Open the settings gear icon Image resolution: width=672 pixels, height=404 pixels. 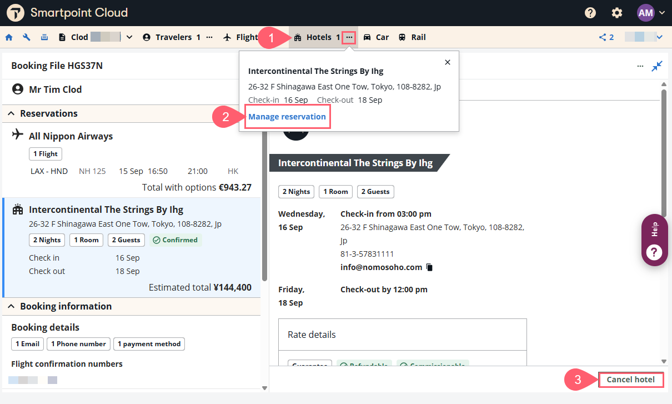point(616,13)
